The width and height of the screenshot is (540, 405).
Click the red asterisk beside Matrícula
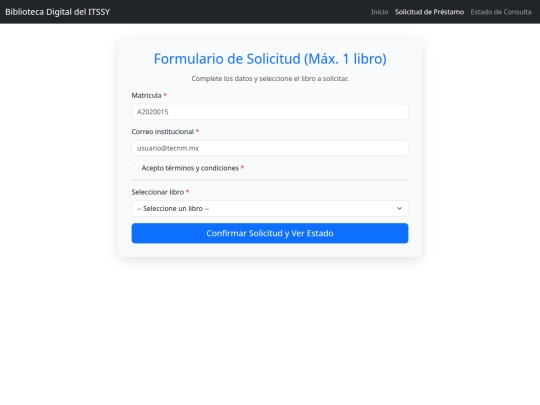point(165,95)
